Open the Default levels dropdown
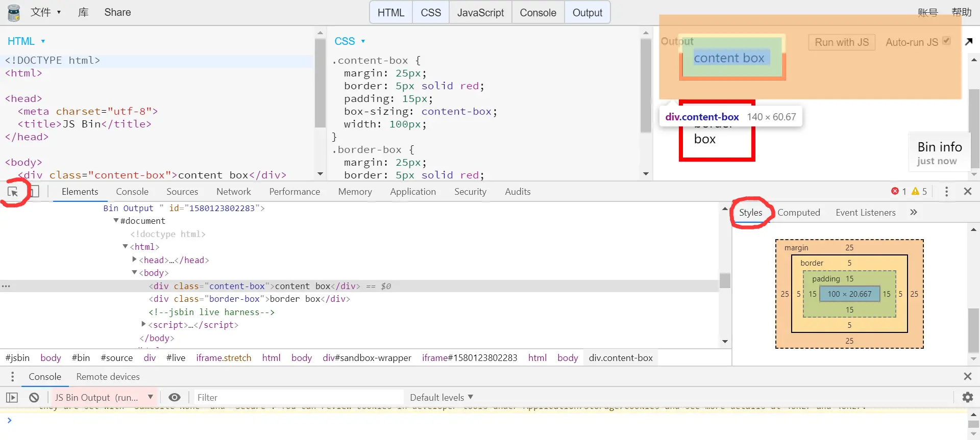 tap(442, 398)
